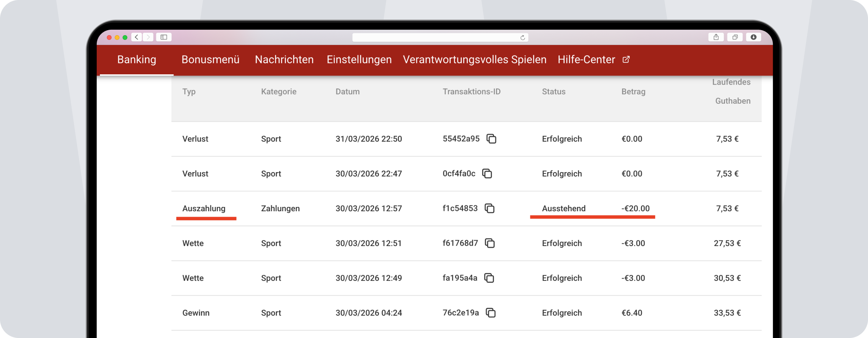Click the Transaktions-ID column header
This screenshot has width=868, height=338.
click(472, 92)
